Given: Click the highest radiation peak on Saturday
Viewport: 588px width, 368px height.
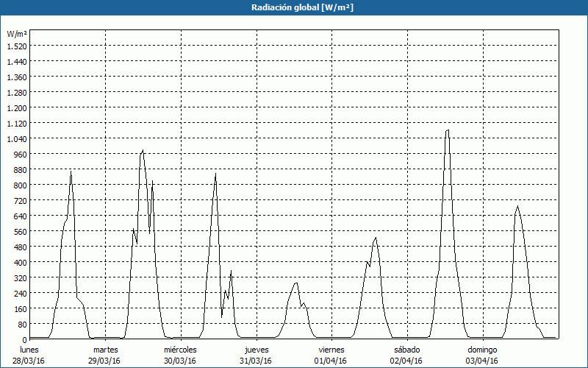Looking at the screenshot, I should pos(447,130).
